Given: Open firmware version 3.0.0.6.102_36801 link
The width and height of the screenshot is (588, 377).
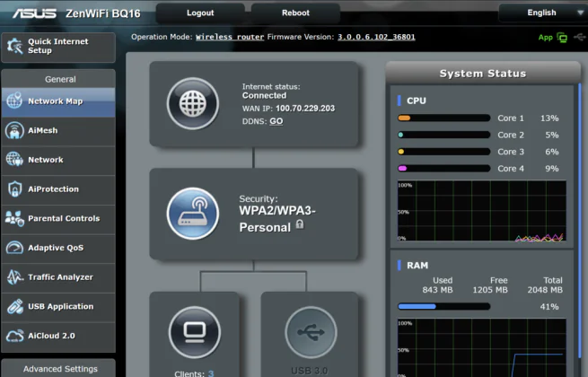Looking at the screenshot, I should click(x=376, y=37).
